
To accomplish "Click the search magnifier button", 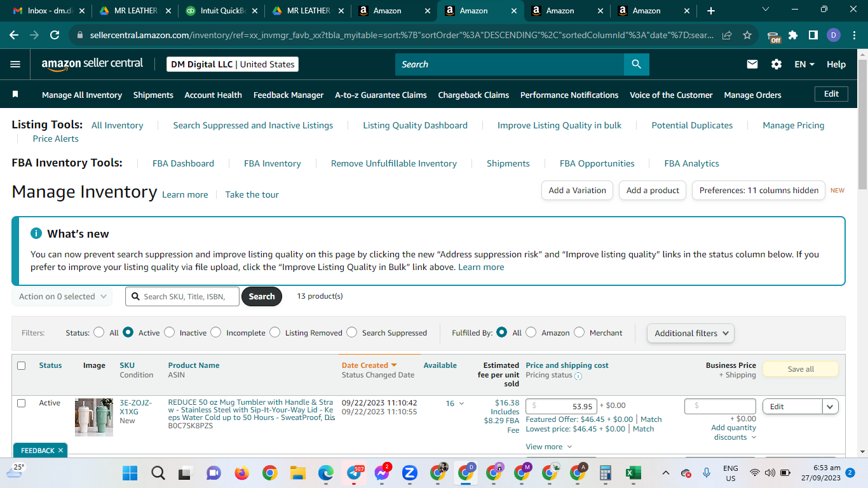I will 636,64.
